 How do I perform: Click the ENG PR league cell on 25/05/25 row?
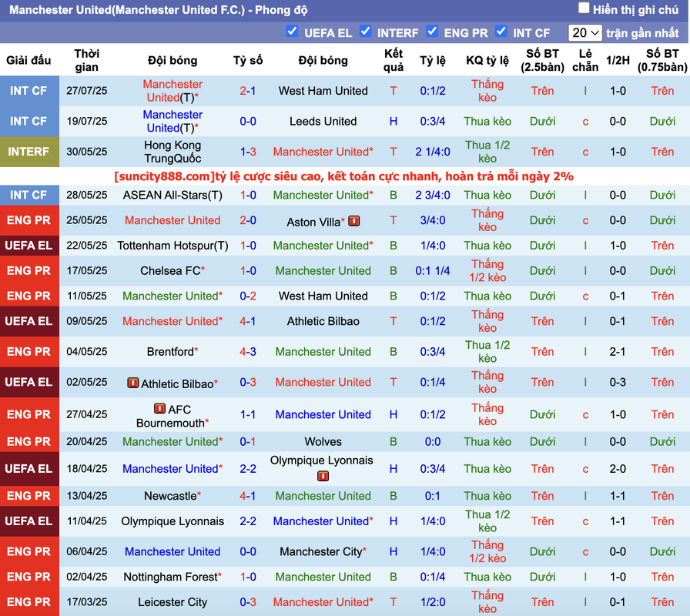tap(29, 220)
